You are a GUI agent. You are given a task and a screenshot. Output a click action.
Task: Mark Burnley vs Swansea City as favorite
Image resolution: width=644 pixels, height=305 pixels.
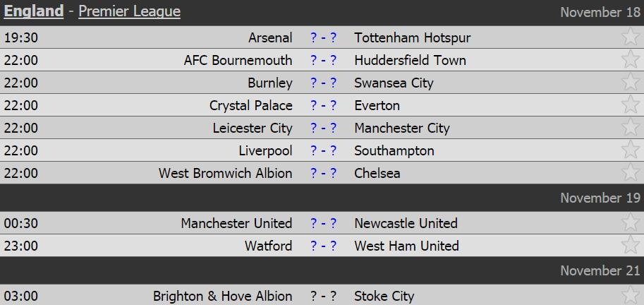click(630, 83)
